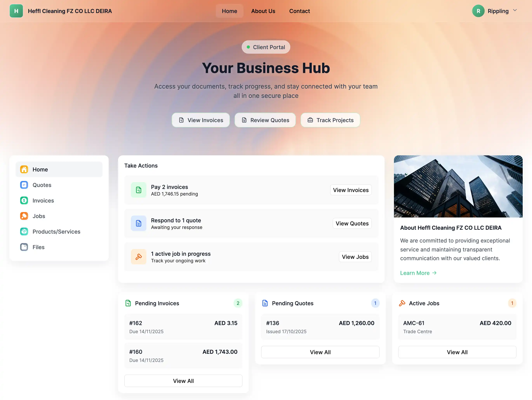Screen dimensions: 532x400
Task: Open the Contact nav item
Action: coord(299,11)
